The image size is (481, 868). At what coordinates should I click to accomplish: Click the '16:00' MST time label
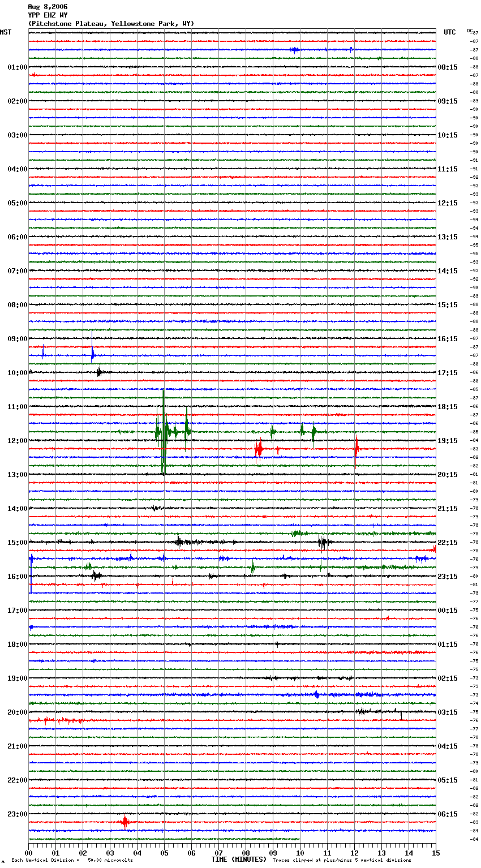tap(18, 577)
